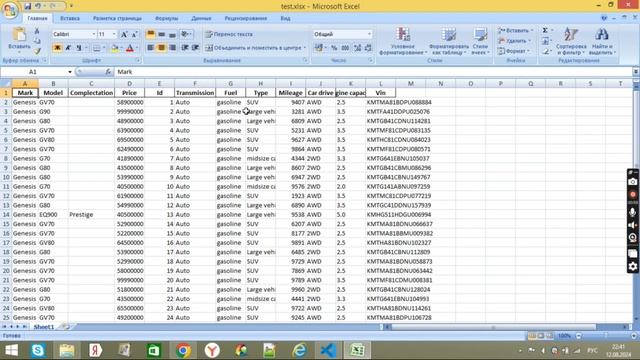Open Сортировка и фильтр menu
Image resolution: width=640 pixels, height=360 pixels.
point(571,41)
